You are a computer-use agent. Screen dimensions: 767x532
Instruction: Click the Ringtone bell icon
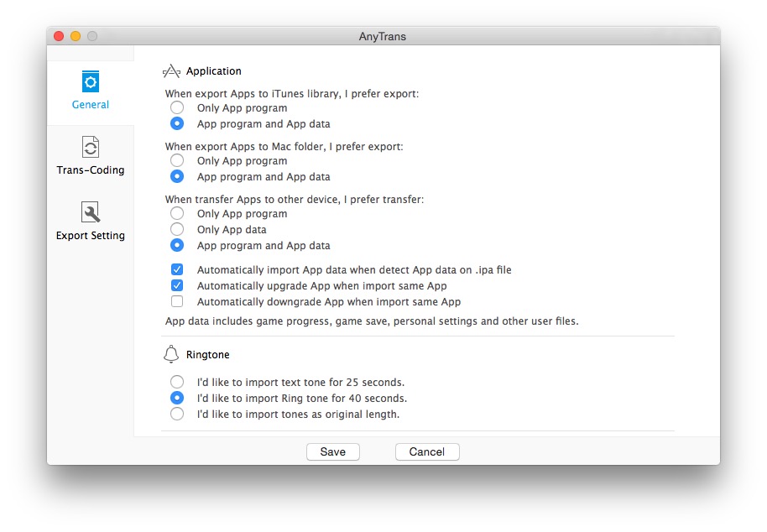pyautogui.click(x=171, y=354)
